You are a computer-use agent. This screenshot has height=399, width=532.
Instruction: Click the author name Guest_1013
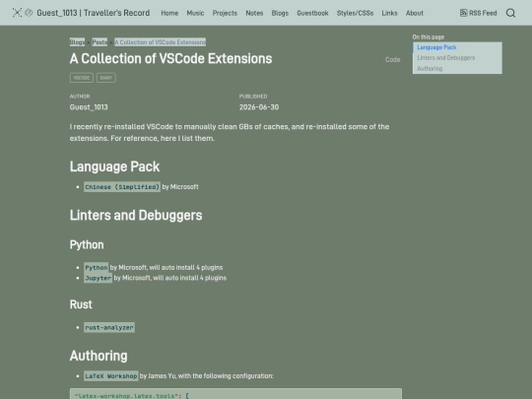[x=89, y=107]
